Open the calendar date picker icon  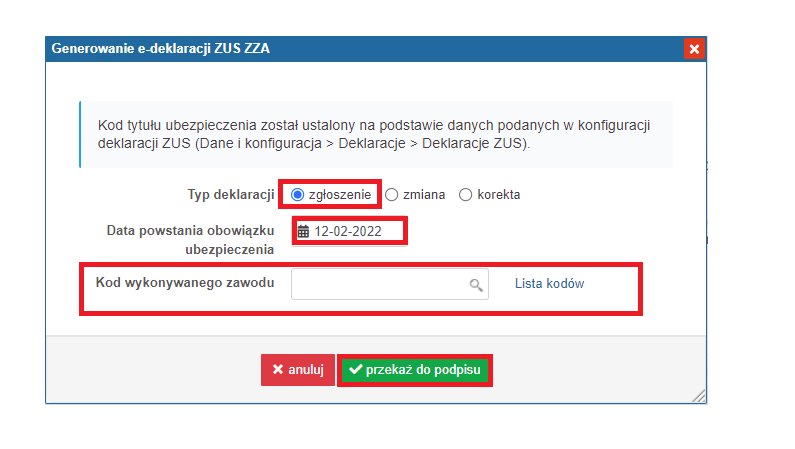tap(304, 232)
